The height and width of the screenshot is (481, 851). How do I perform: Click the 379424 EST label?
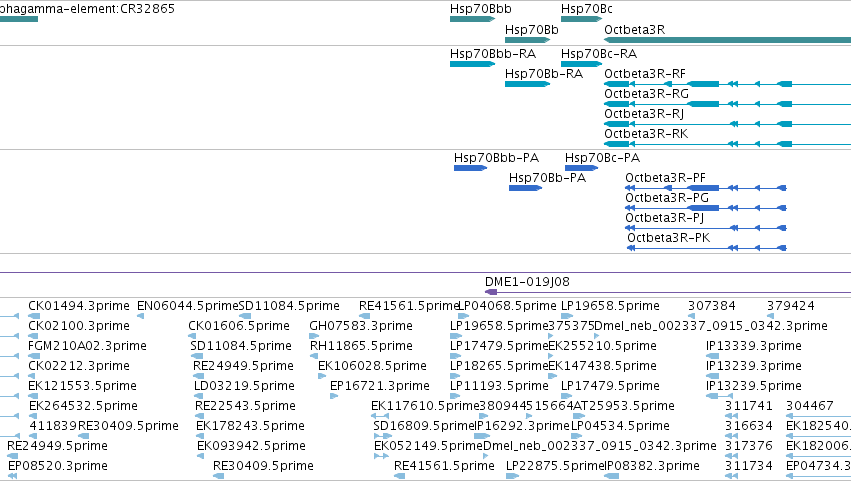(x=790, y=306)
